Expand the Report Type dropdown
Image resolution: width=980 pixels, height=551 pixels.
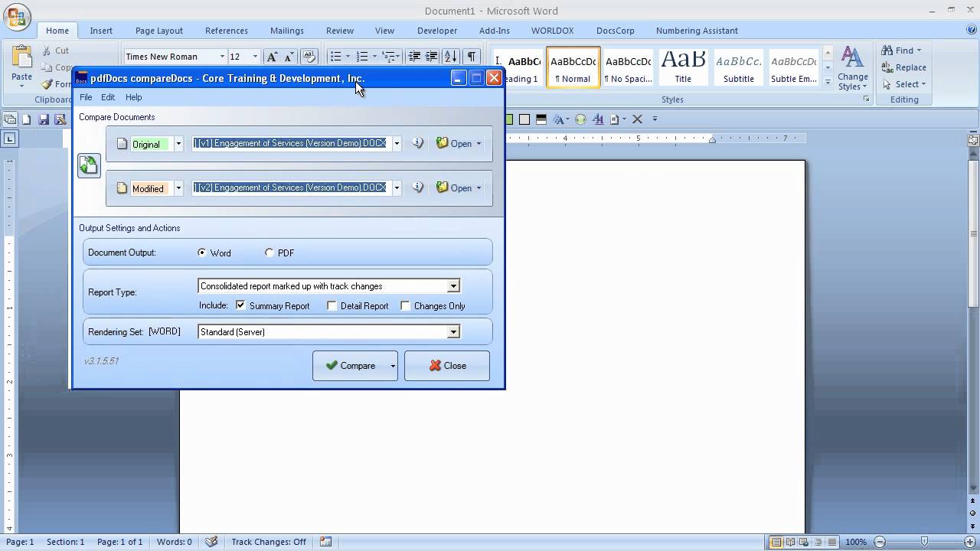click(x=453, y=286)
